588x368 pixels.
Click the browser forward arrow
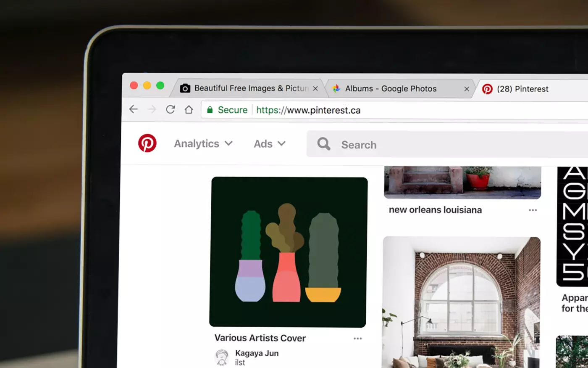click(152, 110)
